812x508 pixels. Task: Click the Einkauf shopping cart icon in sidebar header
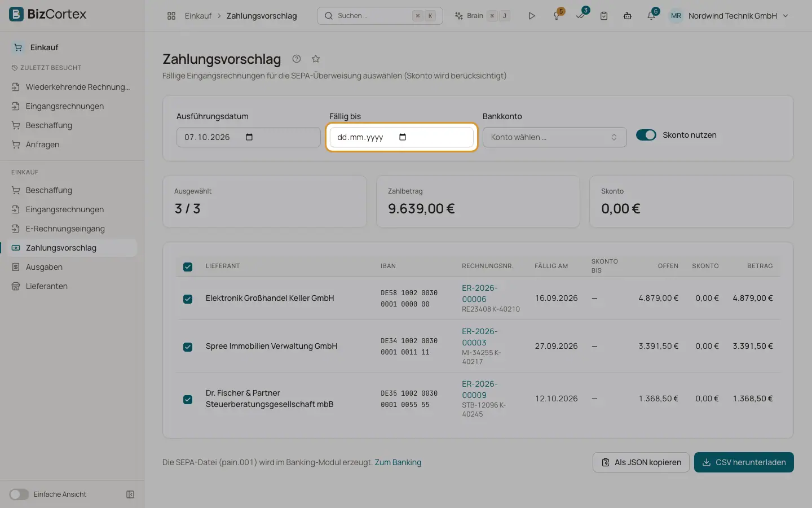click(x=18, y=47)
